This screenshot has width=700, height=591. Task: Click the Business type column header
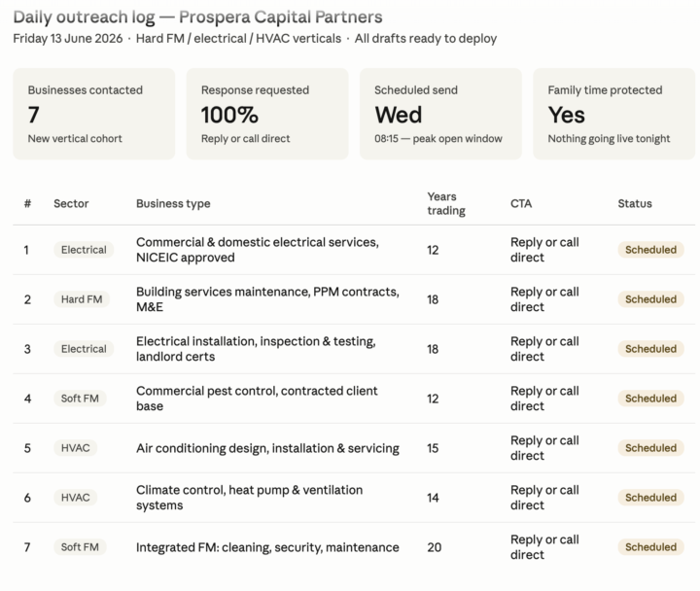click(173, 203)
